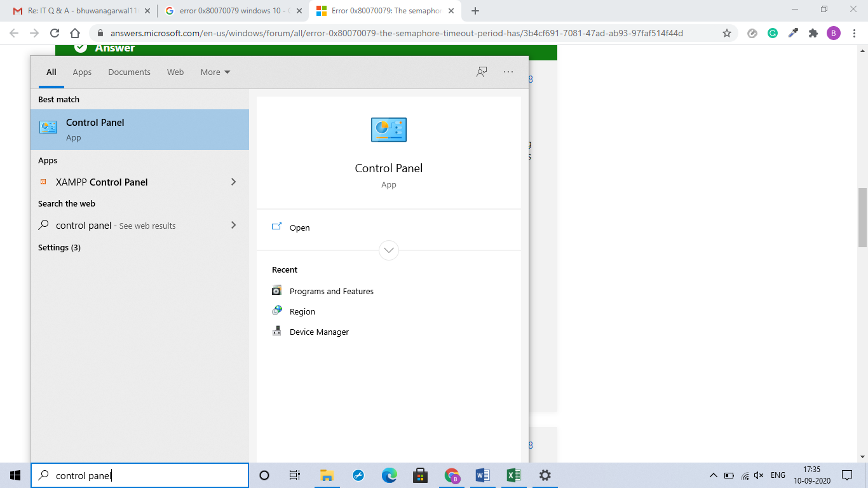Open Microsoft Edge from the taskbar
The image size is (868, 488).
click(389, 475)
